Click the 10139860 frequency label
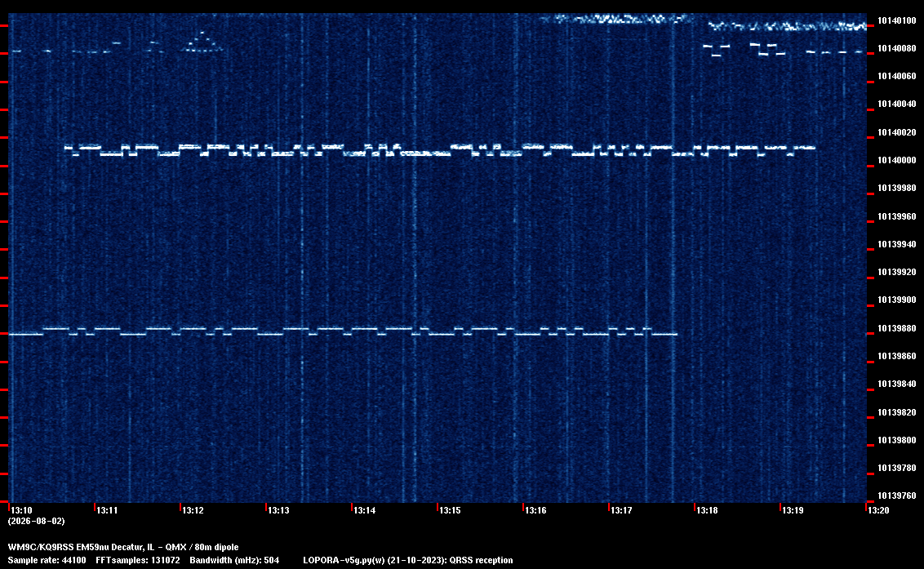The width and height of the screenshot is (924, 569). click(x=897, y=356)
